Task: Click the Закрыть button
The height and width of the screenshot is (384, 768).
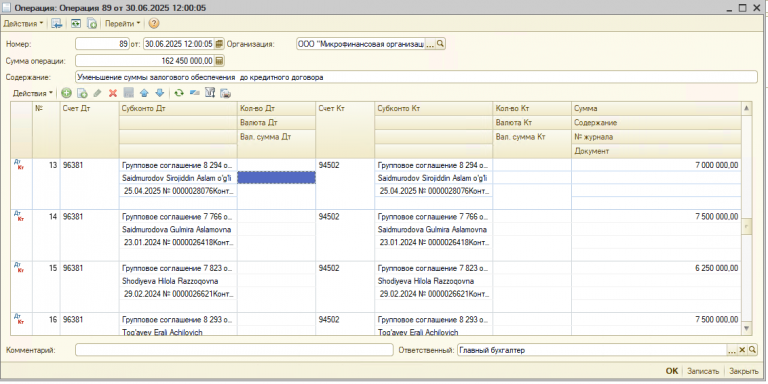Action: (744, 371)
